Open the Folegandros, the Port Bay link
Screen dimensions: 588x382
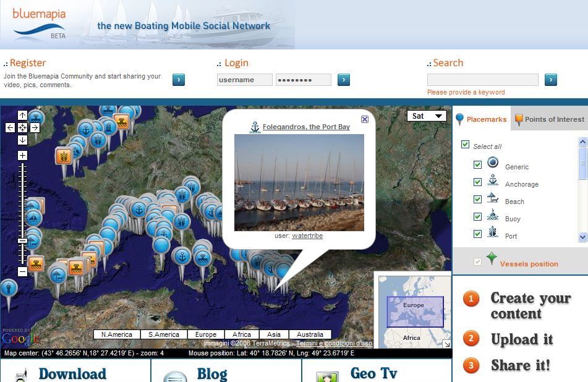coord(307,127)
